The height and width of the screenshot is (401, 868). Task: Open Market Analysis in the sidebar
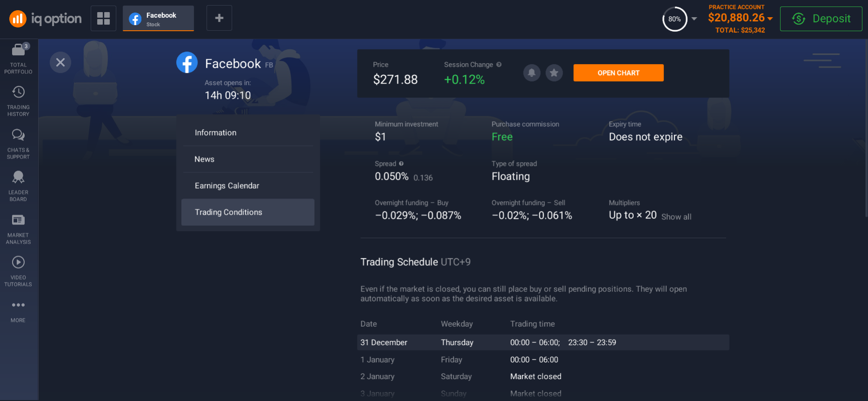pyautogui.click(x=19, y=229)
